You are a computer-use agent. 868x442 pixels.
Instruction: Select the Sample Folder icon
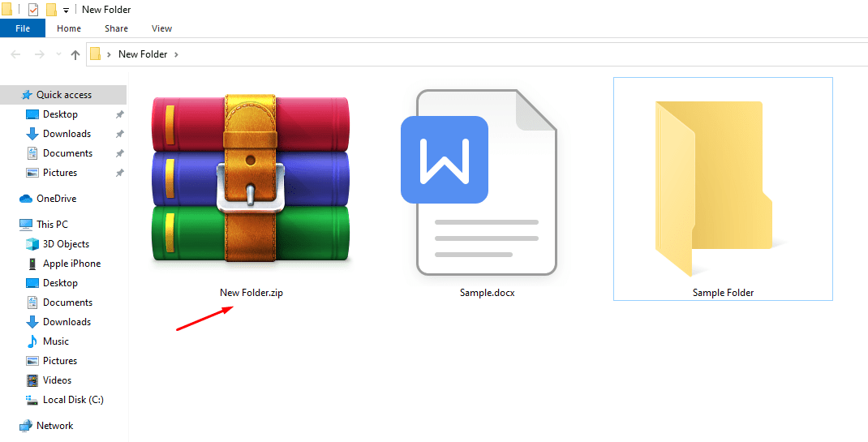(714, 189)
